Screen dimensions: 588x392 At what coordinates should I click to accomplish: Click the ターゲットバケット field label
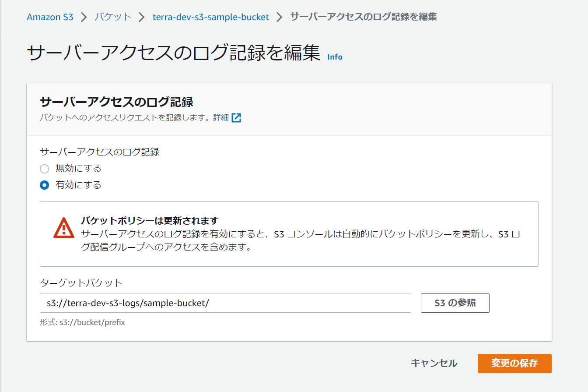[81, 283]
